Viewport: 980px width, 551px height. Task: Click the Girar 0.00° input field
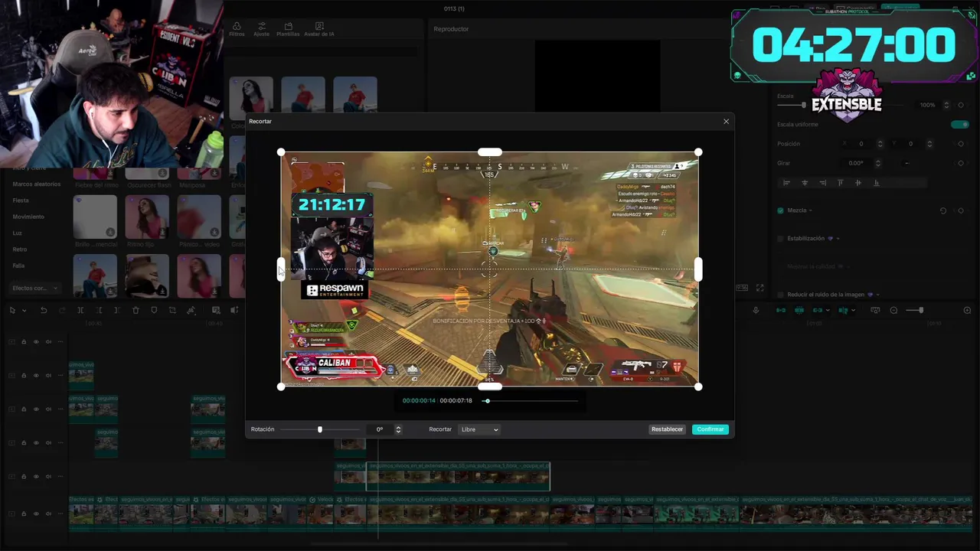pyautogui.click(x=856, y=163)
